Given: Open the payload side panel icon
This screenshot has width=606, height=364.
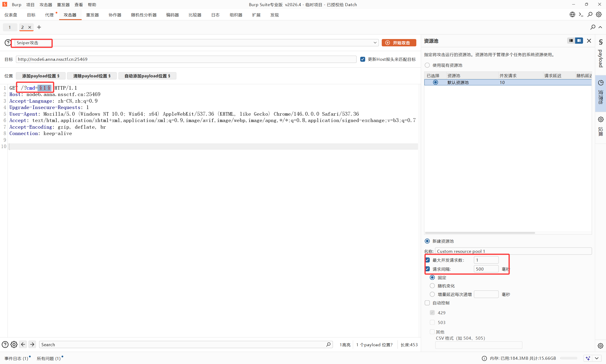Looking at the screenshot, I should tap(601, 42).
